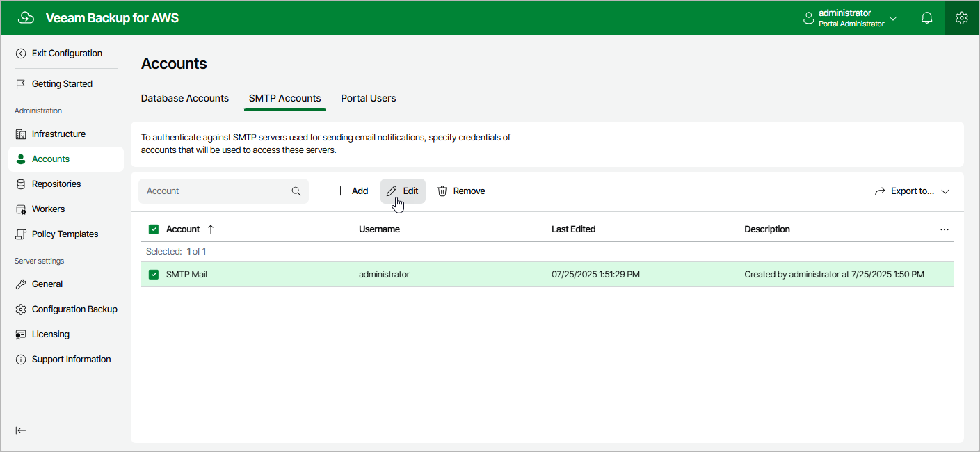Click the Edit button label
Screen dimensions: 980x452
coord(410,191)
